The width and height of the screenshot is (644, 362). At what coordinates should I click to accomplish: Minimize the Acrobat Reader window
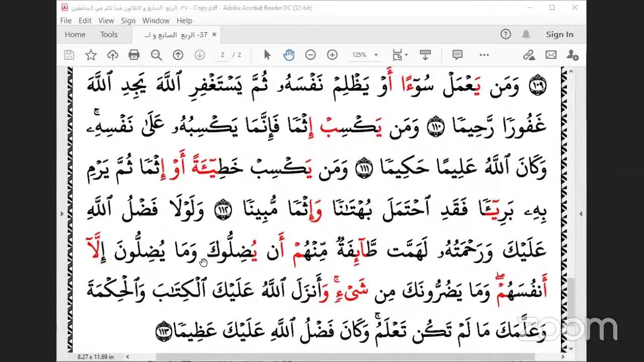tap(529, 8)
